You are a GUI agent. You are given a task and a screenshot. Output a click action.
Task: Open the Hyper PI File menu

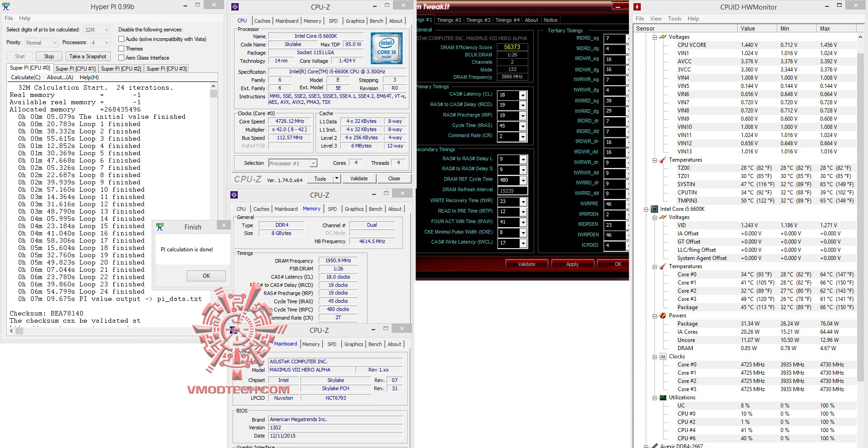(x=9, y=18)
